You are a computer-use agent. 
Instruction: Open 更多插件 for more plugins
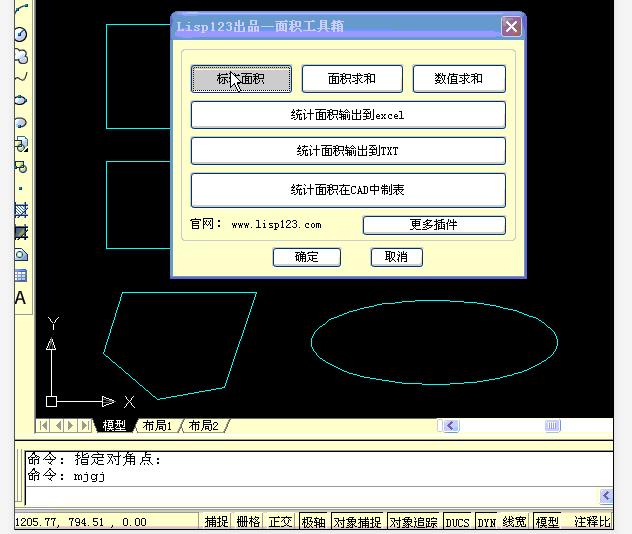pos(434,225)
